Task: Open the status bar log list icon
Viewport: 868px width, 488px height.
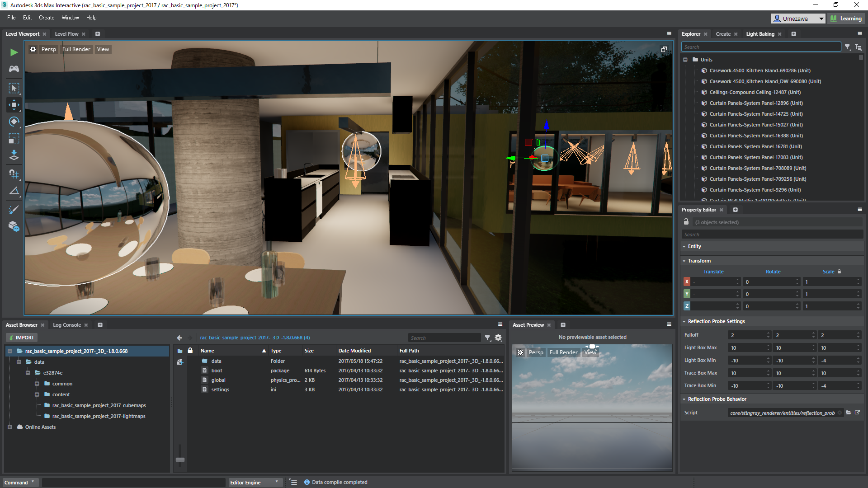Action: [x=294, y=482]
